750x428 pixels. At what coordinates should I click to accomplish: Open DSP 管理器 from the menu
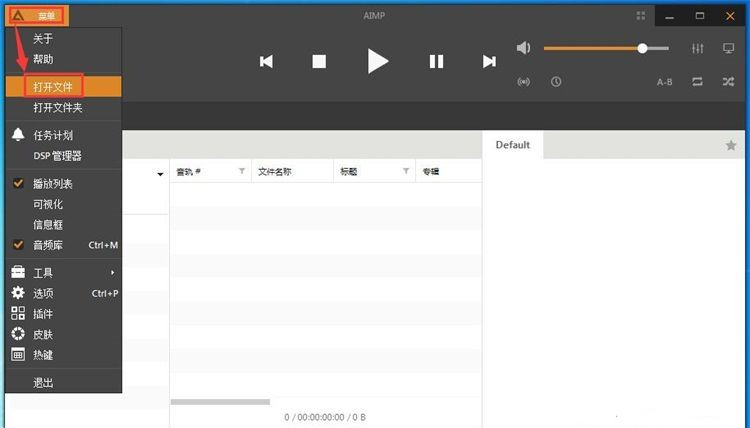[64, 156]
